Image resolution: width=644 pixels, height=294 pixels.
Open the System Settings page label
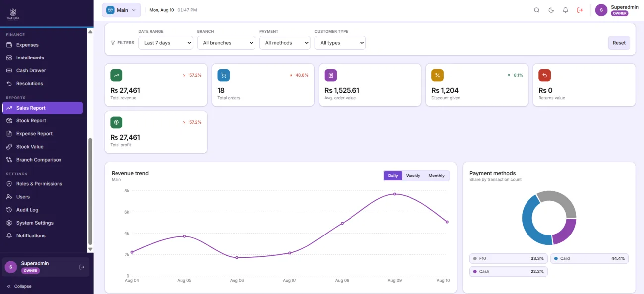(35, 223)
